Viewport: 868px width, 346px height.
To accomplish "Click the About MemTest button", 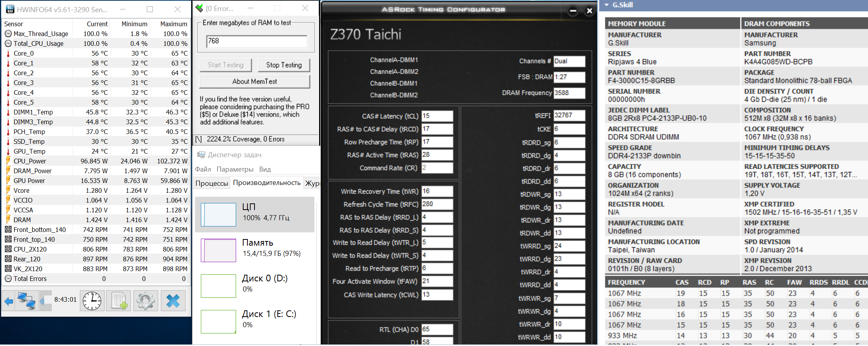I will (254, 82).
